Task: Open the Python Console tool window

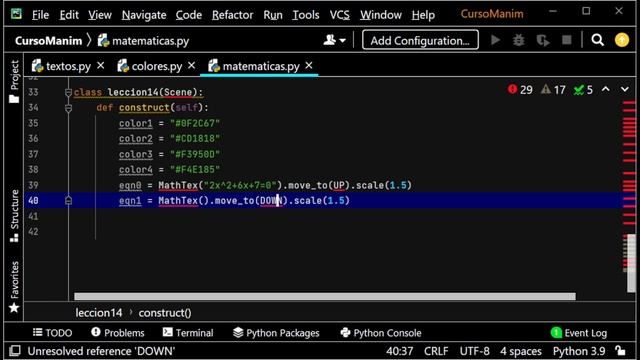Action: [x=380, y=333]
